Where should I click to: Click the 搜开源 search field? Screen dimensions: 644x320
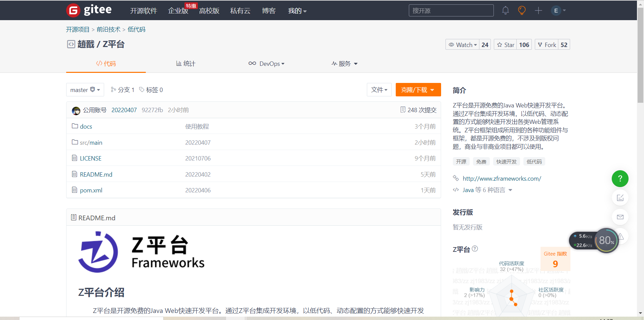pyautogui.click(x=451, y=10)
